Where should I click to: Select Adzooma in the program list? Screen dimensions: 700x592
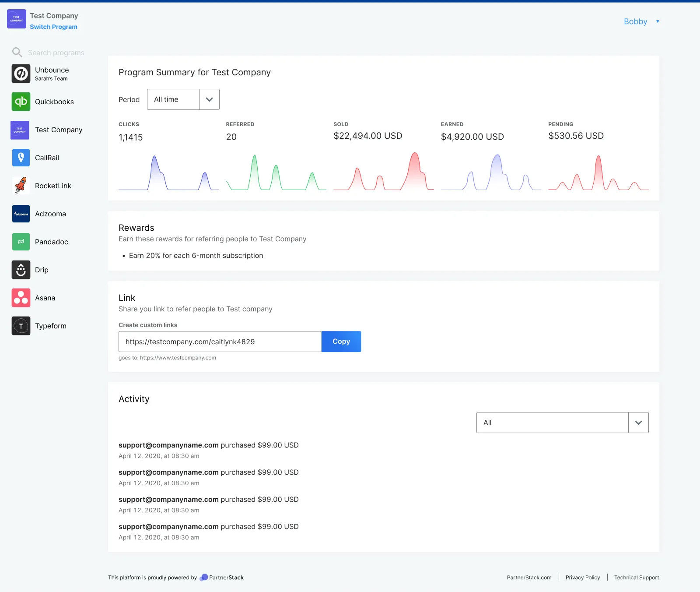click(x=50, y=214)
